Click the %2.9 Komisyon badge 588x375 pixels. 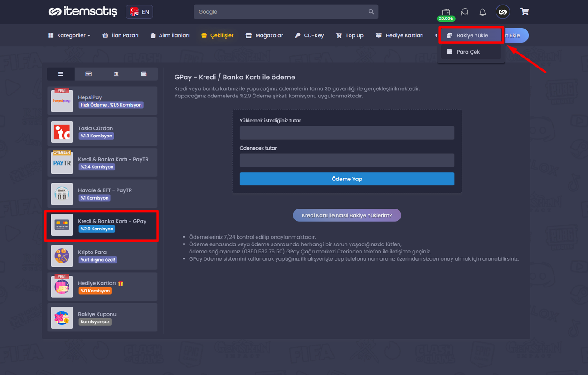point(97,229)
